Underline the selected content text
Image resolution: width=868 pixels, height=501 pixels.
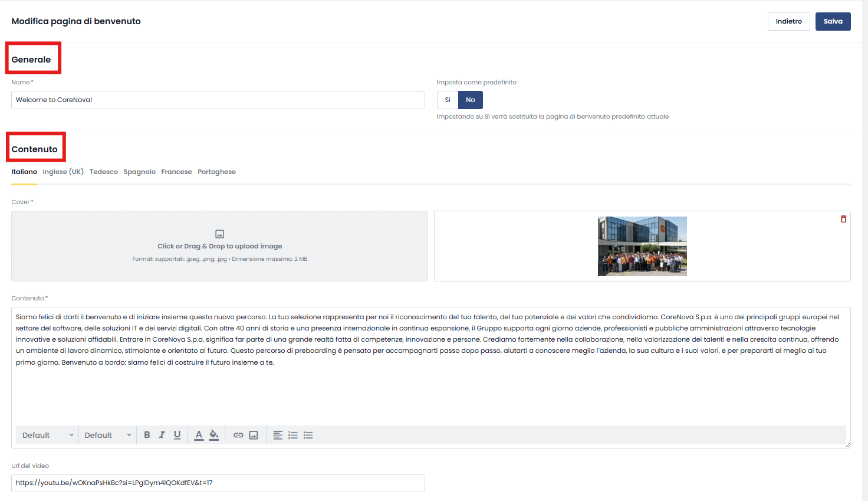[177, 435]
